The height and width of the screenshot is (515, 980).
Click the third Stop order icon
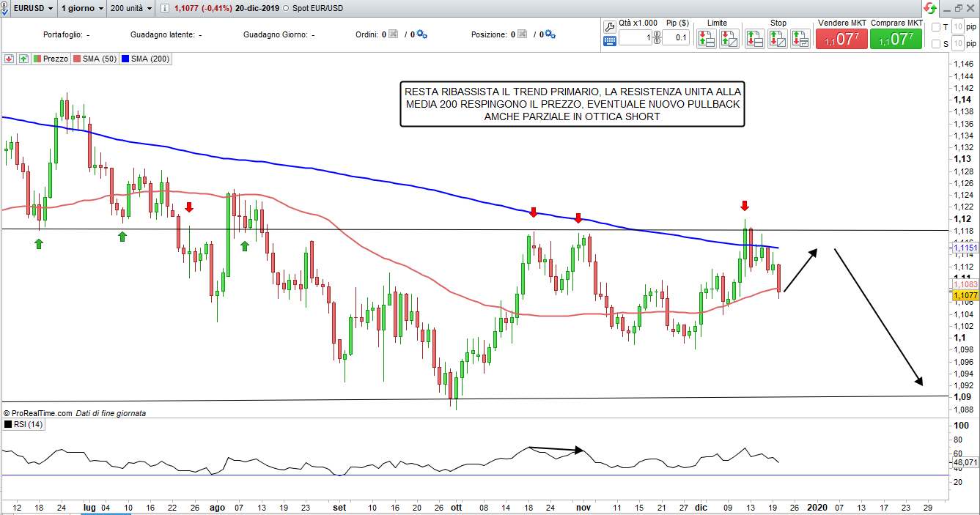[800, 39]
